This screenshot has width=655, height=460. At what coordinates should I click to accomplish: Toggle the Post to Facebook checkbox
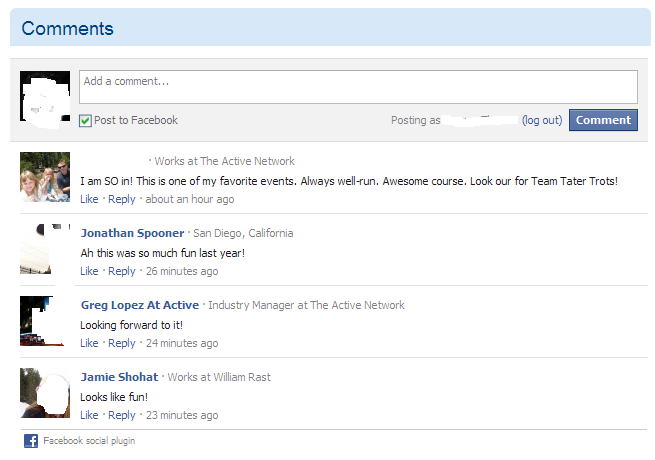(x=86, y=121)
